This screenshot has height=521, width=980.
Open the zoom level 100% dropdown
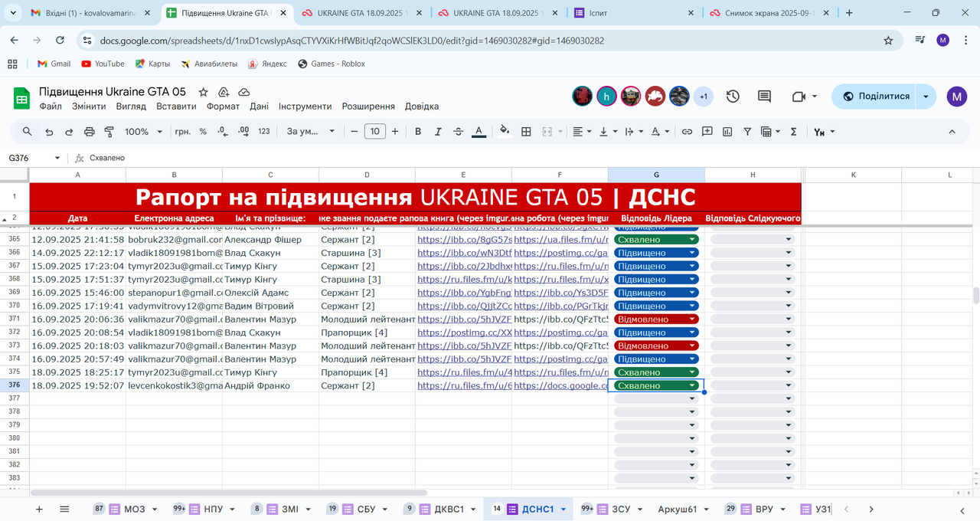click(x=144, y=132)
